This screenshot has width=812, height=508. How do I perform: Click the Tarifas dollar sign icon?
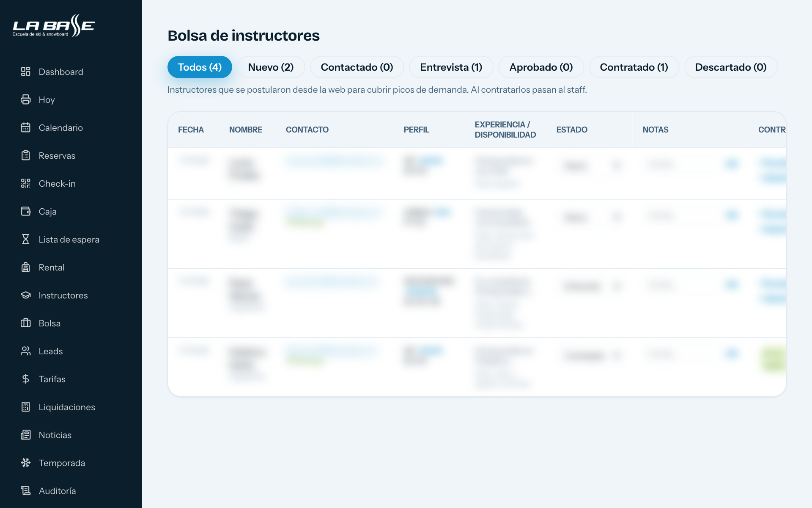tap(26, 379)
